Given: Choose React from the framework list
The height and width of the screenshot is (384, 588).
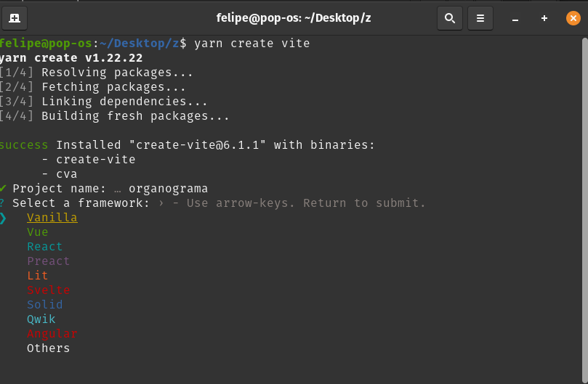Looking at the screenshot, I should (45, 247).
